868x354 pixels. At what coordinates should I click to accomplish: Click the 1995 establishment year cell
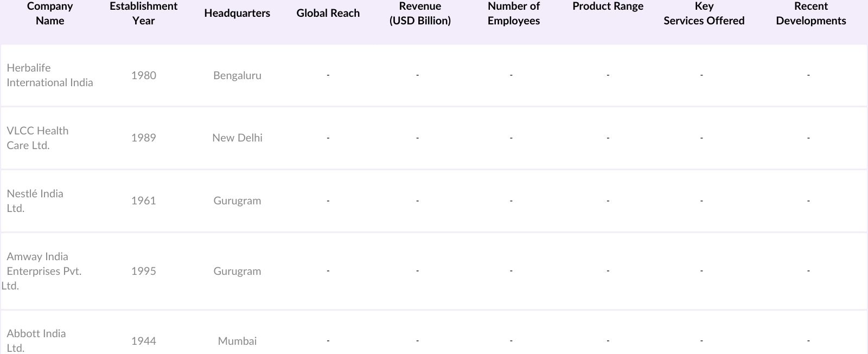(x=143, y=271)
